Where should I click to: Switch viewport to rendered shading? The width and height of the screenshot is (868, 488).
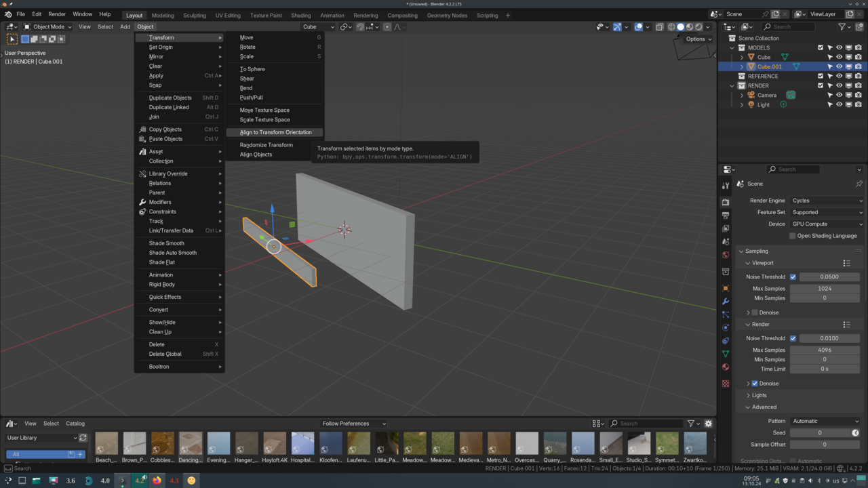click(x=700, y=27)
